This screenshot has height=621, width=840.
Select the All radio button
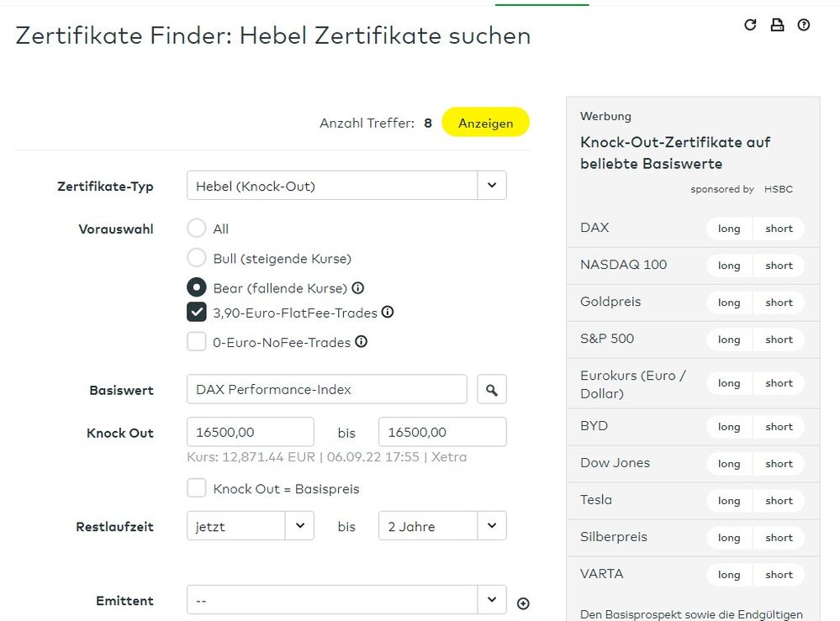[x=197, y=229]
